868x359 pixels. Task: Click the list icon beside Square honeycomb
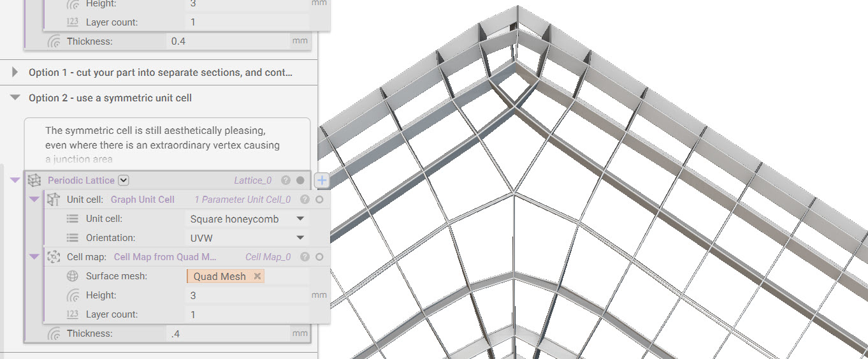coord(72,219)
